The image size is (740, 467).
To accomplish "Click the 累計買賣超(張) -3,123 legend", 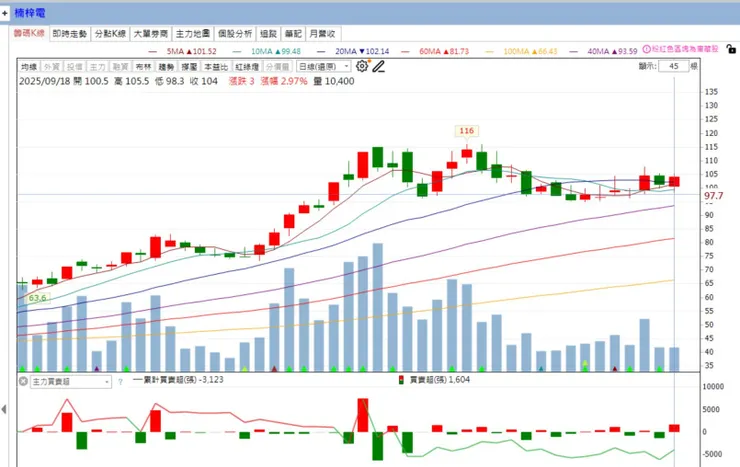I will click(x=178, y=380).
